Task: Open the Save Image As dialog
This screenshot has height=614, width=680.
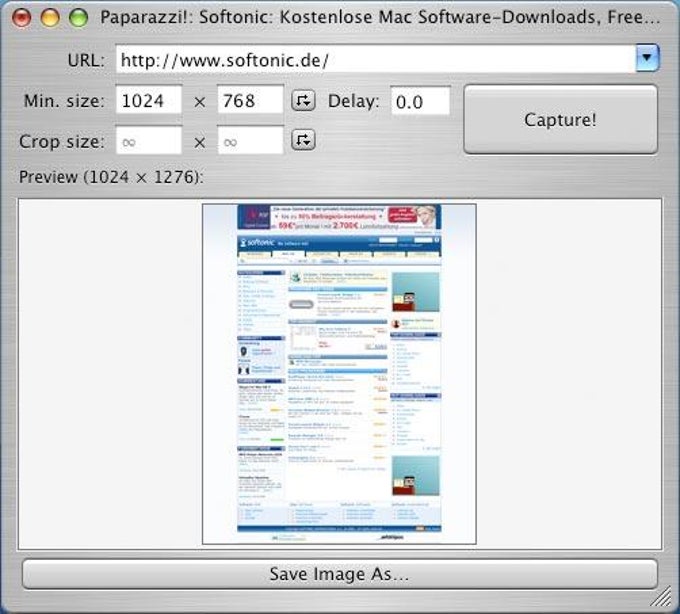Action: (x=340, y=574)
